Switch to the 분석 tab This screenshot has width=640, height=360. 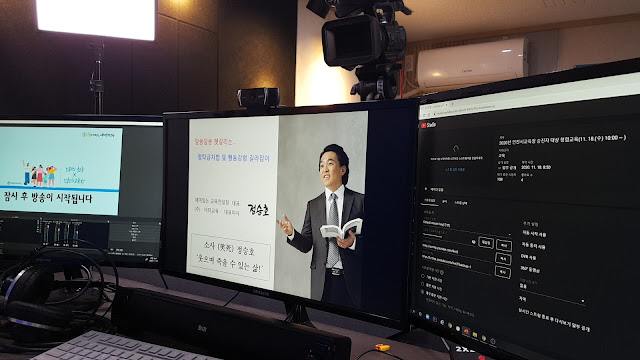pyautogui.click(x=444, y=202)
